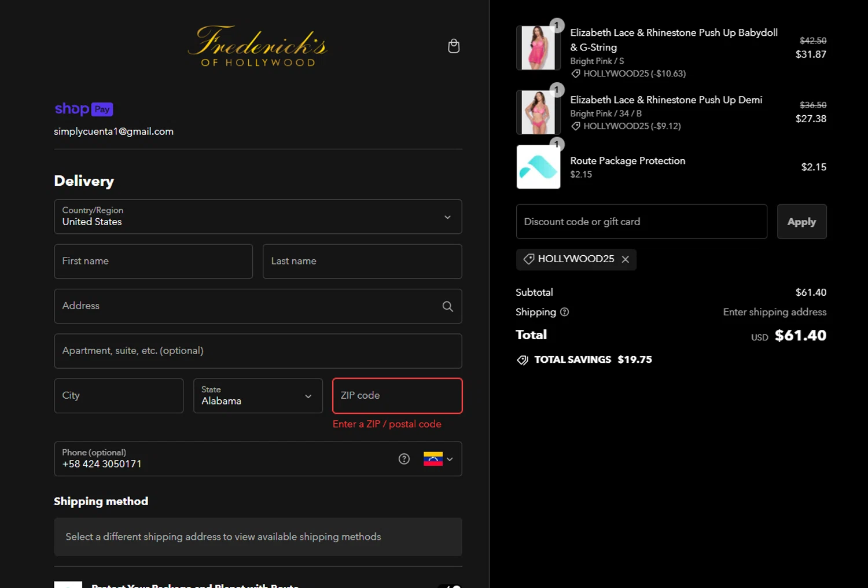Click the Frederick's of Hollywood logo
The width and height of the screenshot is (868, 588).
tap(258, 46)
